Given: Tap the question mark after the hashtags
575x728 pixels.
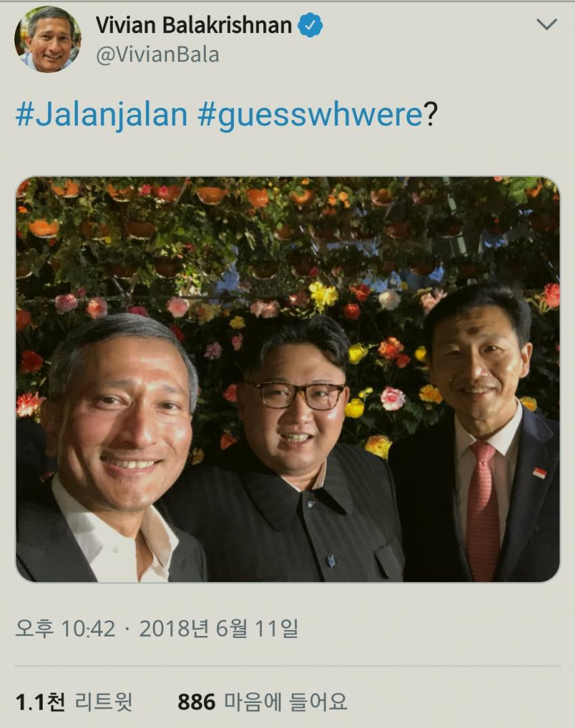Looking at the screenshot, I should (430, 115).
